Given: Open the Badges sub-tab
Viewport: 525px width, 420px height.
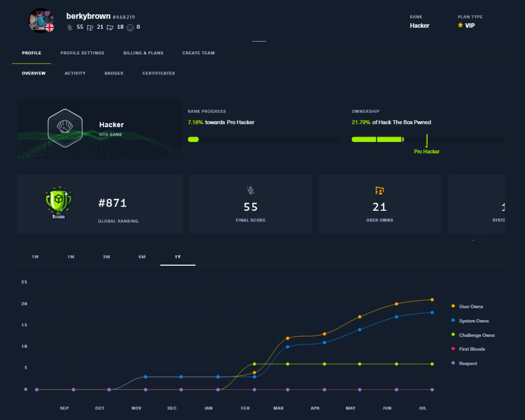Looking at the screenshot, I should 114,73.
